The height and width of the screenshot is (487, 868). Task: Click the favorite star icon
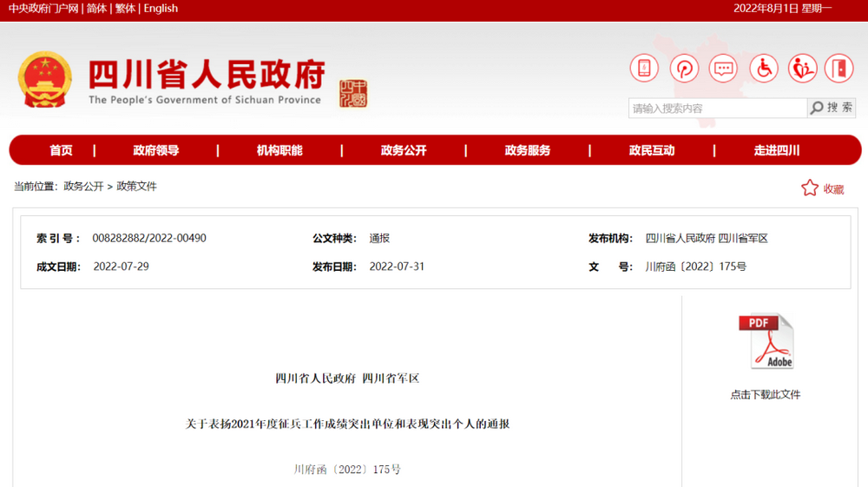pos(809,188)
